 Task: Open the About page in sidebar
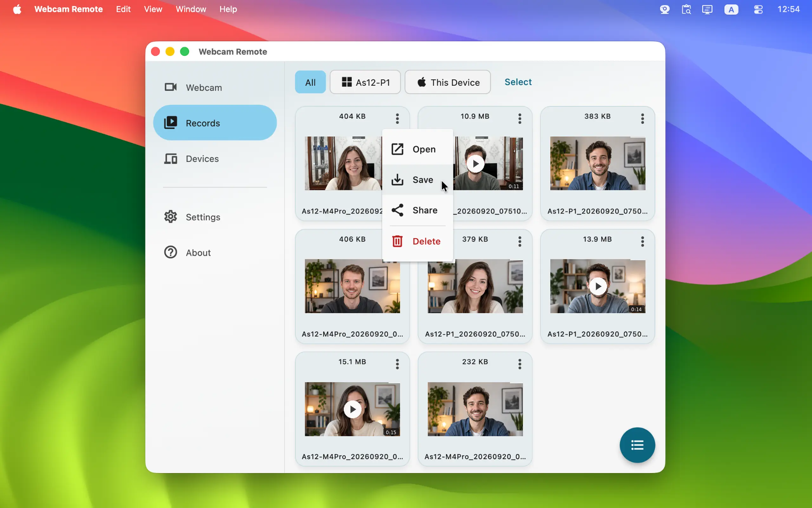tap(215, 252)
